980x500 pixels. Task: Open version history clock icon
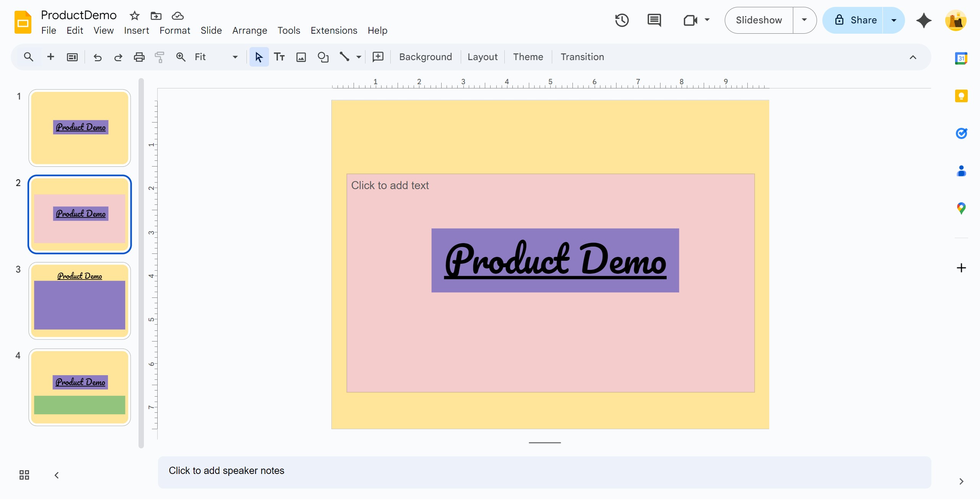(x=622, y=20)
